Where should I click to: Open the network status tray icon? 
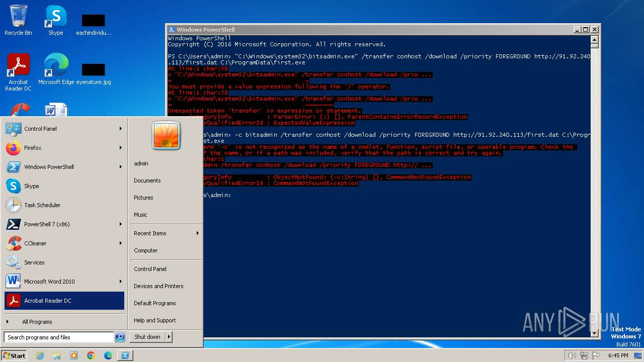pos(583,355)
